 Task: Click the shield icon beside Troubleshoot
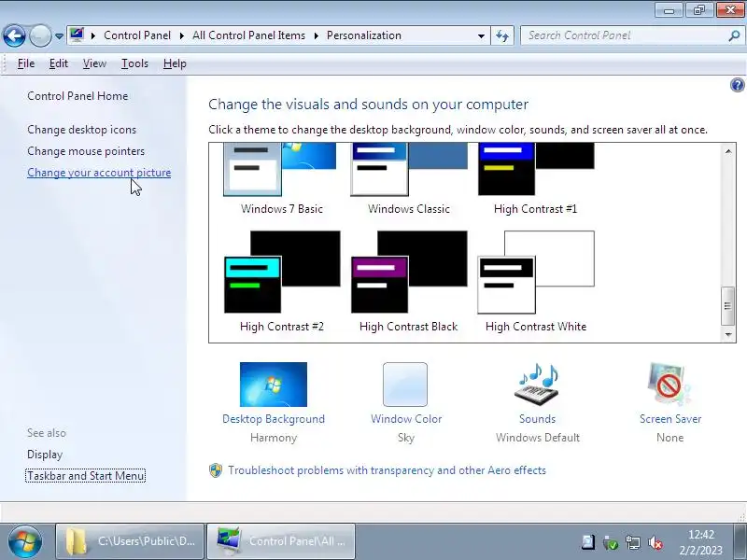216,470
